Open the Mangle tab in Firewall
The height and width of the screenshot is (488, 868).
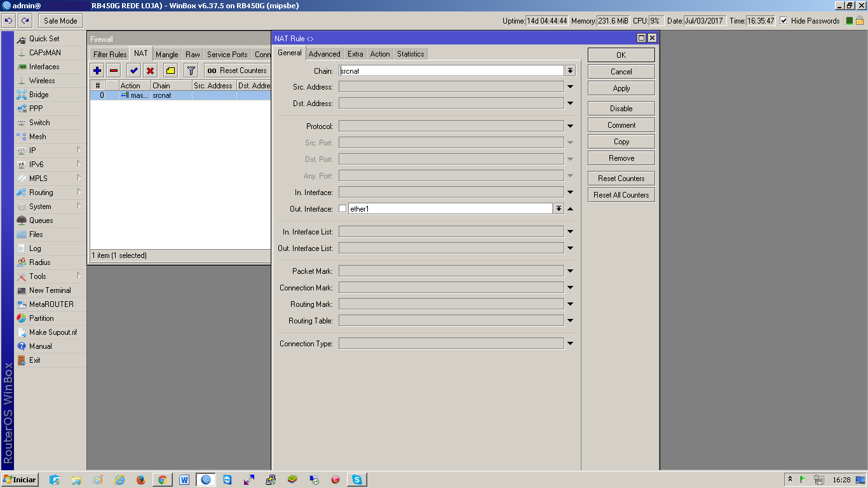point(166,55)
